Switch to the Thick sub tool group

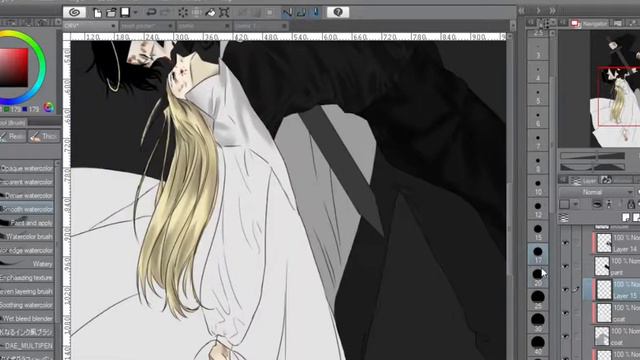click(x=44, y=137)
